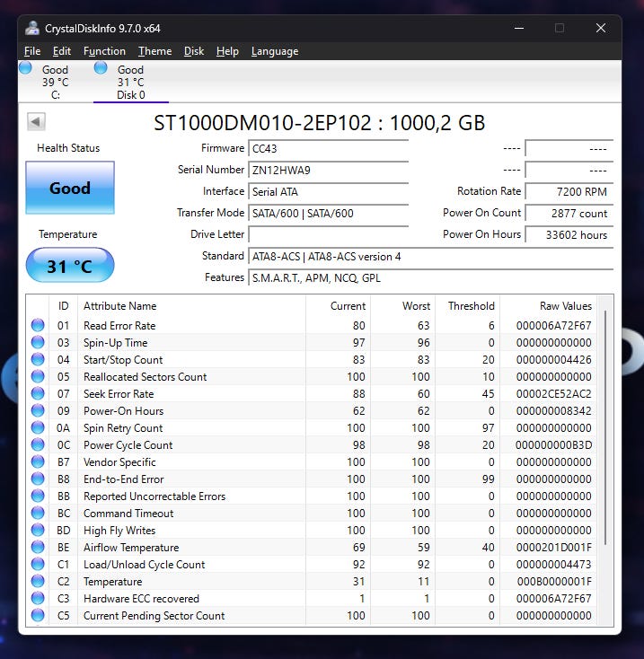Open the File menu

click(x=32, y=51)
